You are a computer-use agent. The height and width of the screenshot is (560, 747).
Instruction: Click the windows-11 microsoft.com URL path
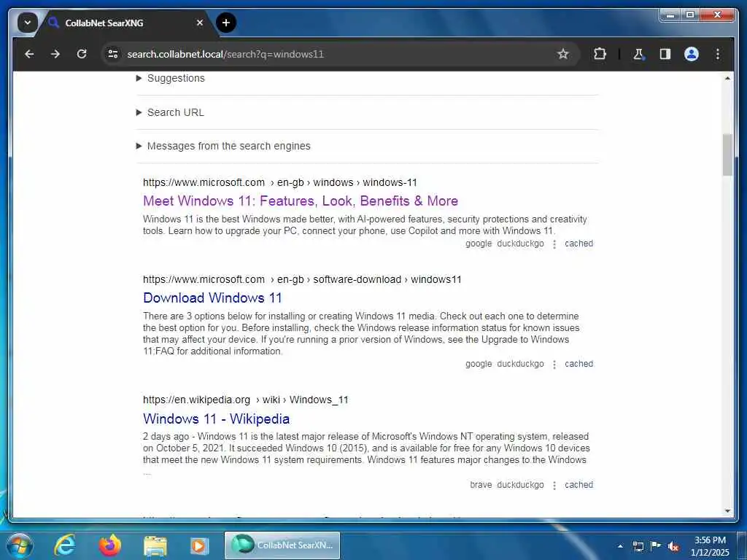pos(279,182)
